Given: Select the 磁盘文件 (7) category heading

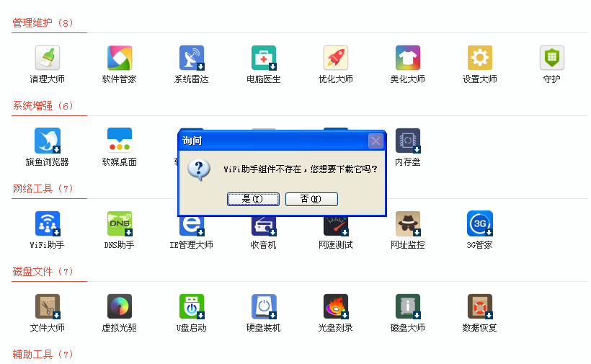Looking at the screenshot, I should tap(43, 272).
